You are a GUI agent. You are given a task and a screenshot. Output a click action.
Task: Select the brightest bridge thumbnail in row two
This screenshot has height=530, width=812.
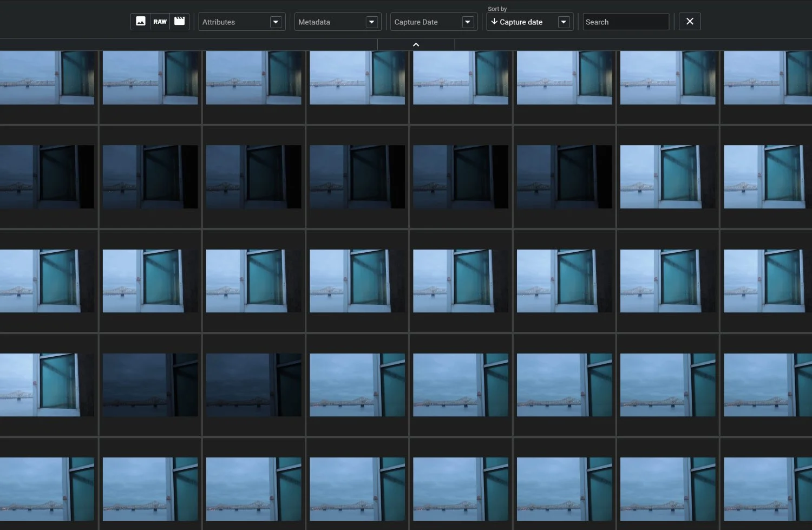(668, 176)
